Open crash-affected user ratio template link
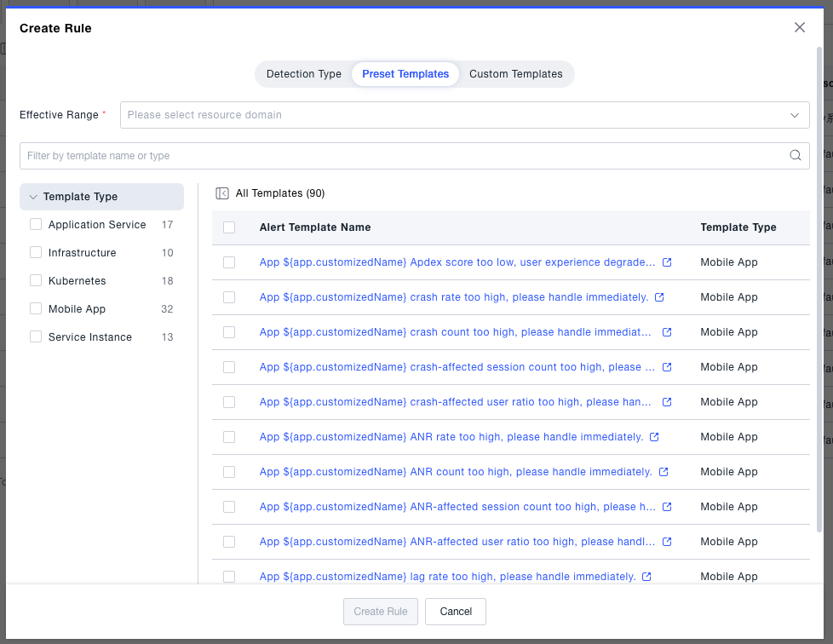The image size is (833, 644). pos(456,402)
